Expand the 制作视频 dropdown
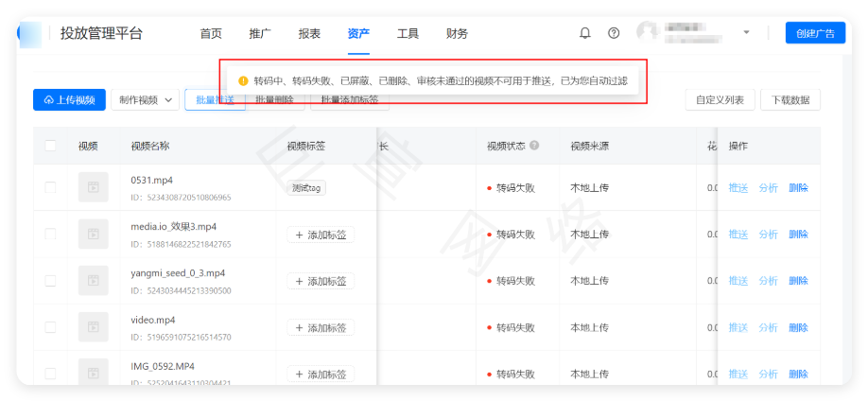The image size is (868, 401). (x=145, y=99)
